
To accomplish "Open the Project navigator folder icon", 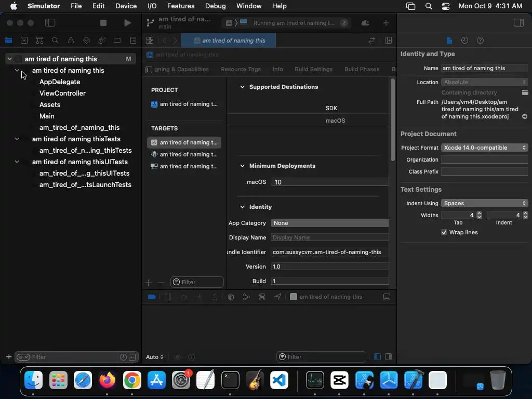I will tap(8, 41).
